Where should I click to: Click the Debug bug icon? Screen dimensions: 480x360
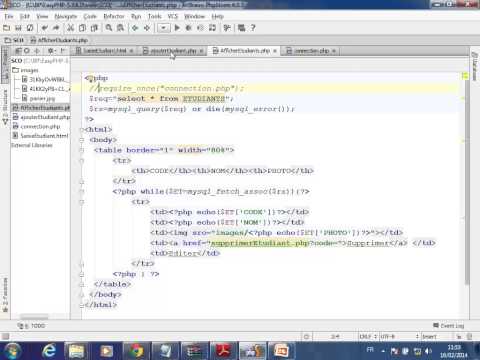pos(189,28)
